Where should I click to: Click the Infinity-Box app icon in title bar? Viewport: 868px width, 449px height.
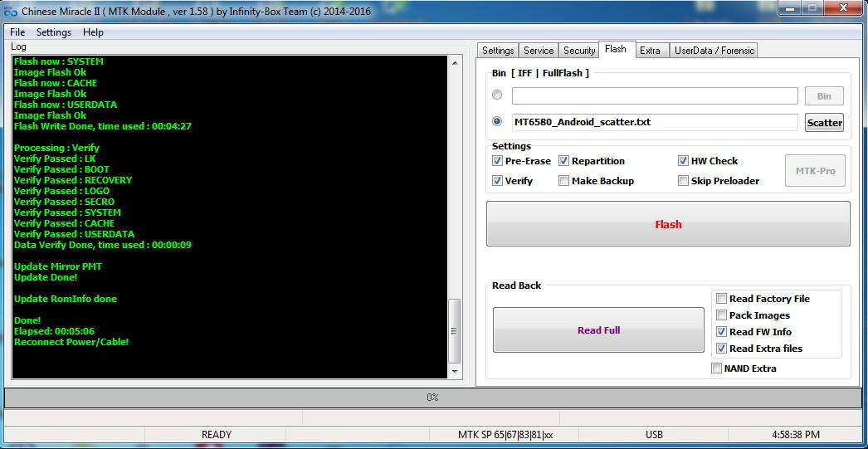pyautogui.click(x=11, y=11)
